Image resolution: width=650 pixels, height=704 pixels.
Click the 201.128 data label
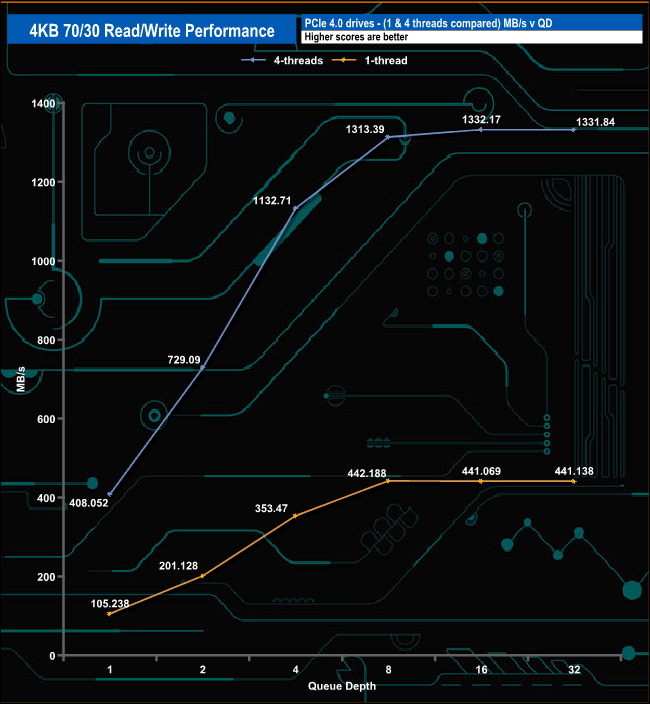click(x=178, y=566)
